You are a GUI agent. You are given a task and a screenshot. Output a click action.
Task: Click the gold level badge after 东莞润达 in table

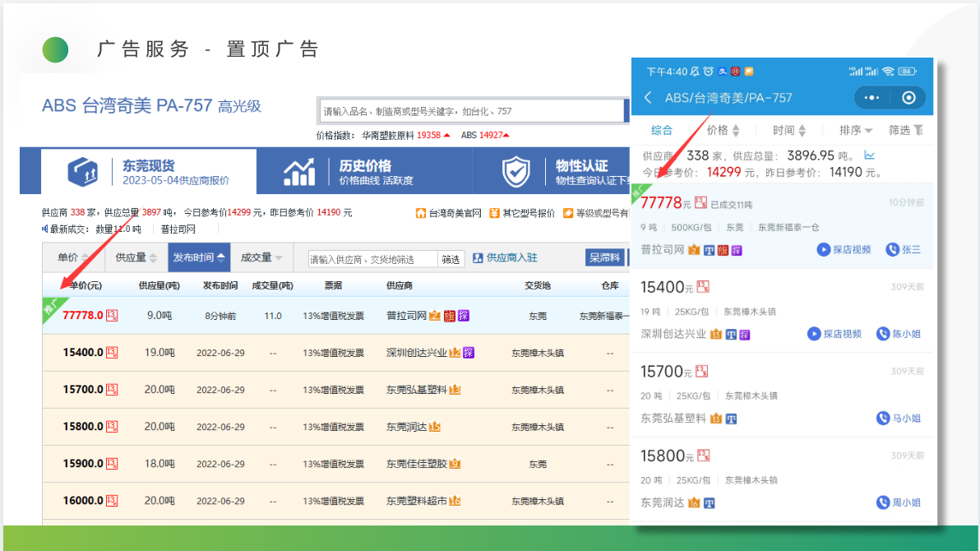coord(435,427)
